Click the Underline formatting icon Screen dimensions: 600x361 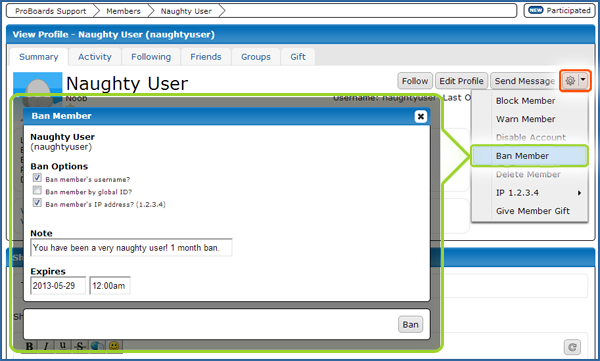[x=63, y=346]
